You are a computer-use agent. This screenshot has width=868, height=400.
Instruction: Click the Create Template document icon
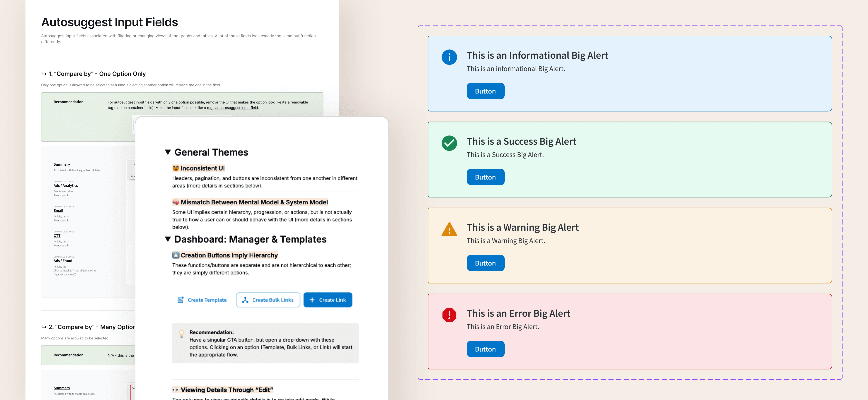point(181,300)
